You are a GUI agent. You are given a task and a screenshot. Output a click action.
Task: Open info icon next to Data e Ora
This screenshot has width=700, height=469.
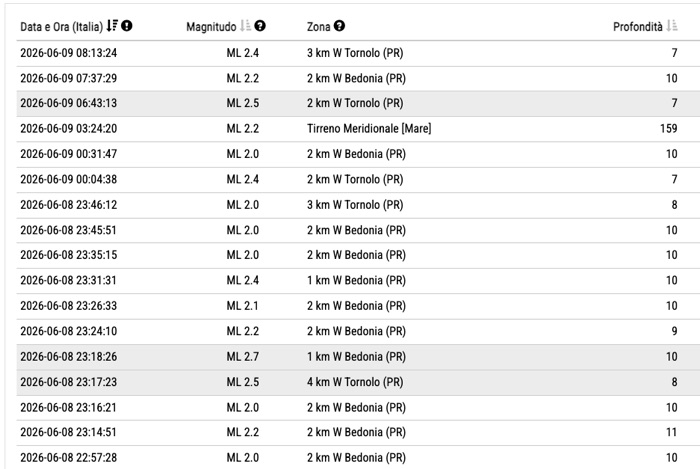[x=127, y=26]
